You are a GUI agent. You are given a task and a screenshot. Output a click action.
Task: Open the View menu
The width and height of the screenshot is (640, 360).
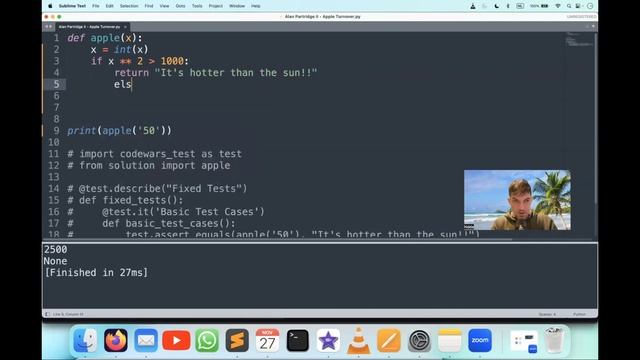(164, 6)
